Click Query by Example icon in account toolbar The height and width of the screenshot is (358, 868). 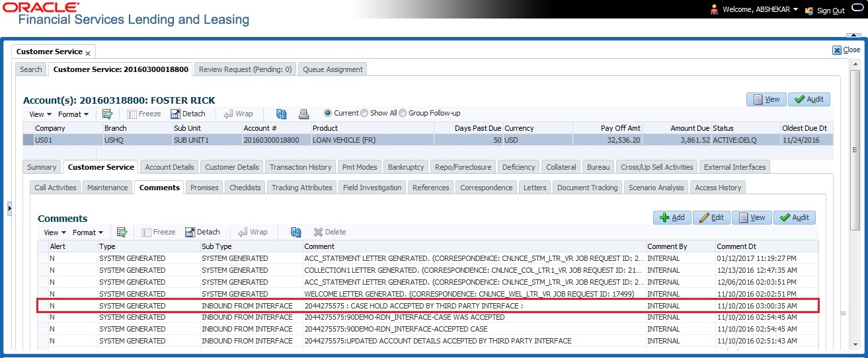tap(107, 114)
